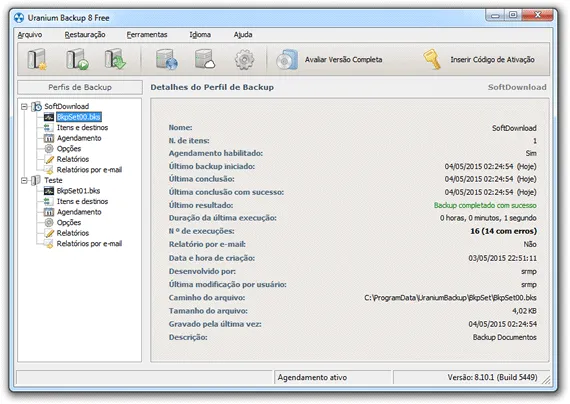Click the run backup toolbar icon
Image resolution: width=570 pixels, height=404 pixels.
coord(77,59)
